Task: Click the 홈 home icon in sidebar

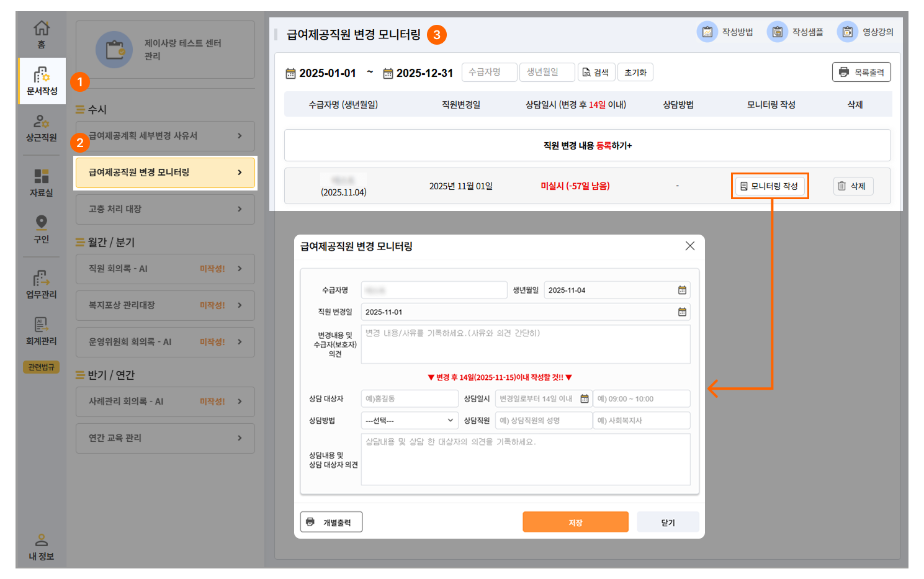Action: (x=42, y=29)
